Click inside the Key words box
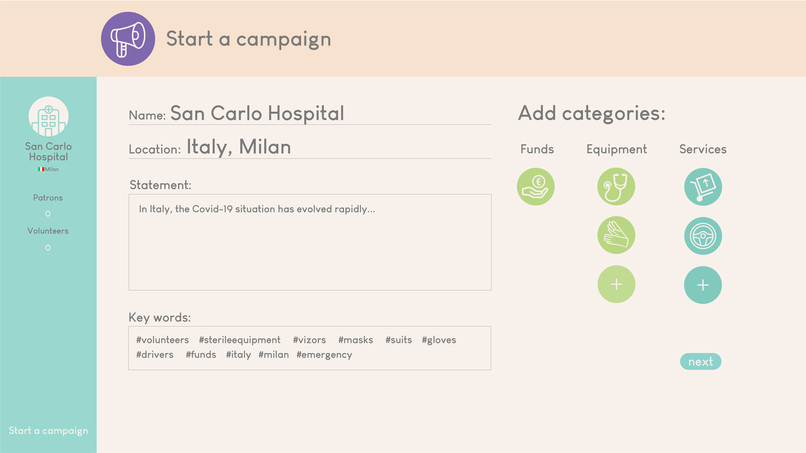 coord(310,348)
